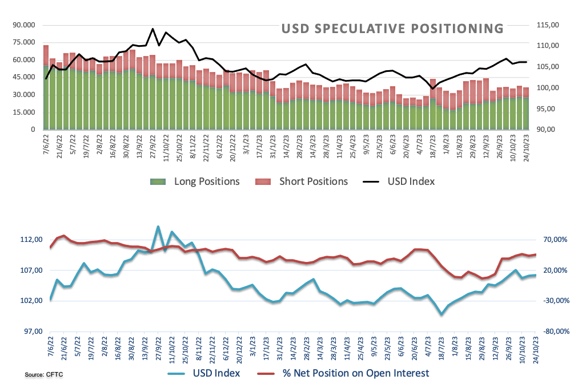Click the Long Positions legend label
The image size is (586, 392).
coord(207,181)
